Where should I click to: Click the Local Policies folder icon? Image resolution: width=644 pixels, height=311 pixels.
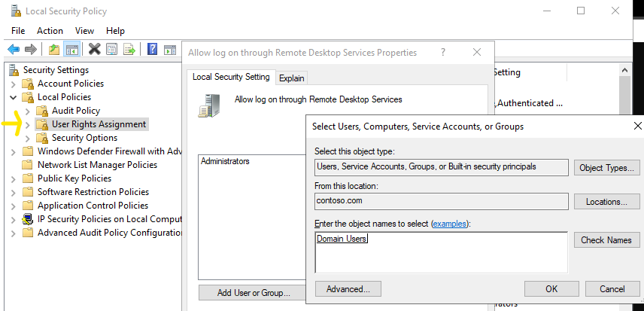click(28, 97)
